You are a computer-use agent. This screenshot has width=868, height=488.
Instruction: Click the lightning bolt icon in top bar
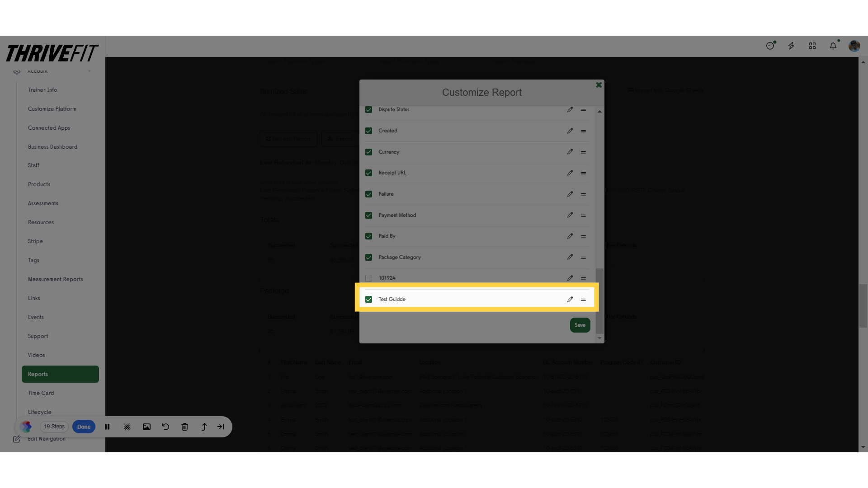coord(791,46)
